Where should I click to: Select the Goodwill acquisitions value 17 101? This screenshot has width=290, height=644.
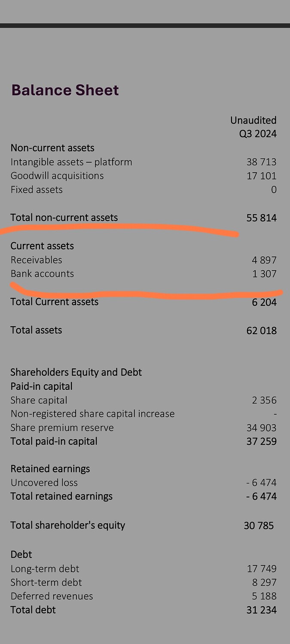coord(262,176)
